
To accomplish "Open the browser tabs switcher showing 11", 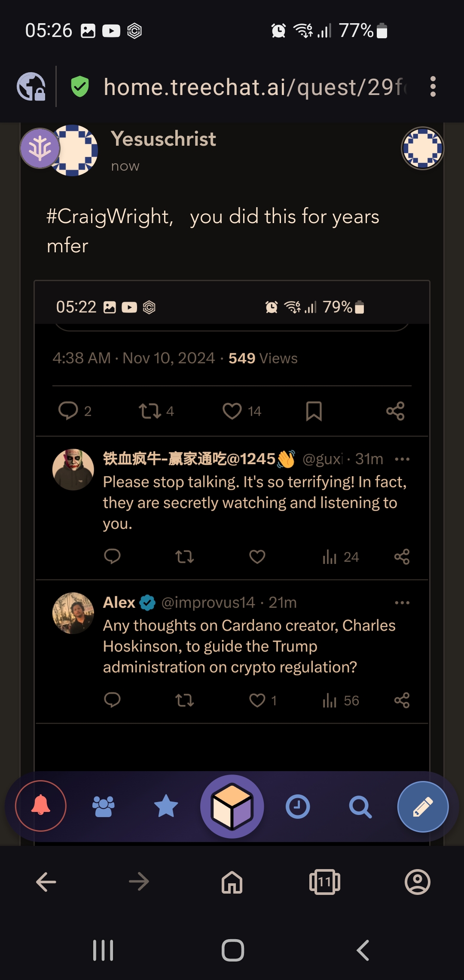I will click(x=325, y=882).
